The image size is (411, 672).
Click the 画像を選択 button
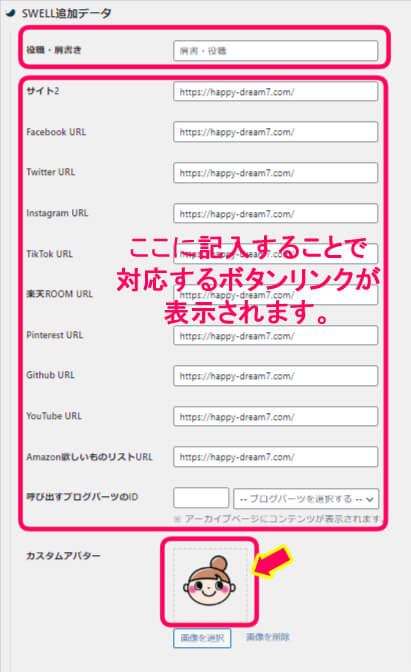(202, 638)
